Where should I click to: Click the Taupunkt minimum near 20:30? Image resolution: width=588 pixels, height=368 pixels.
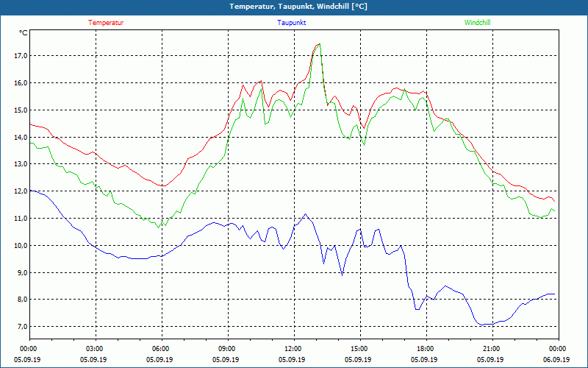[481, 325]
